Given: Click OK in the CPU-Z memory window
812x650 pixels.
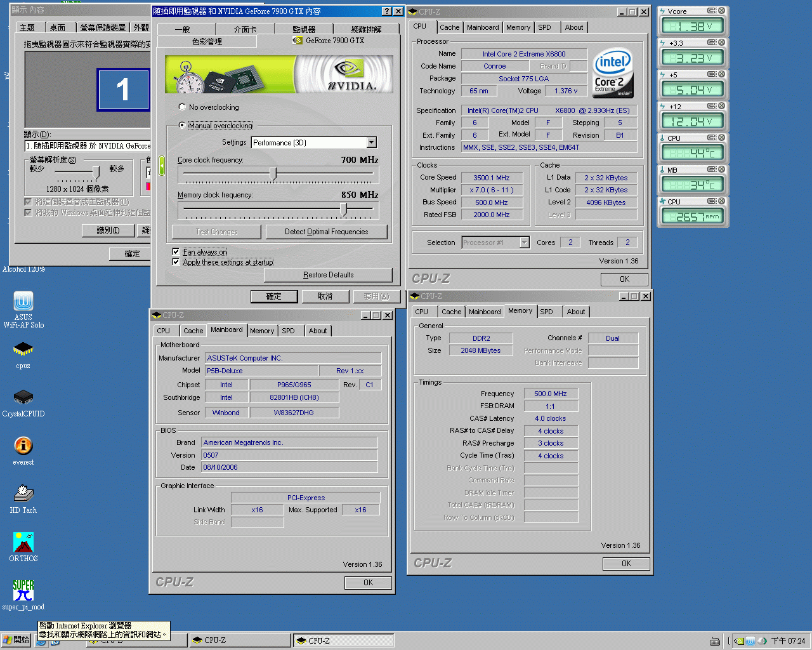Looking at the screenshot, I should point(626,564).
